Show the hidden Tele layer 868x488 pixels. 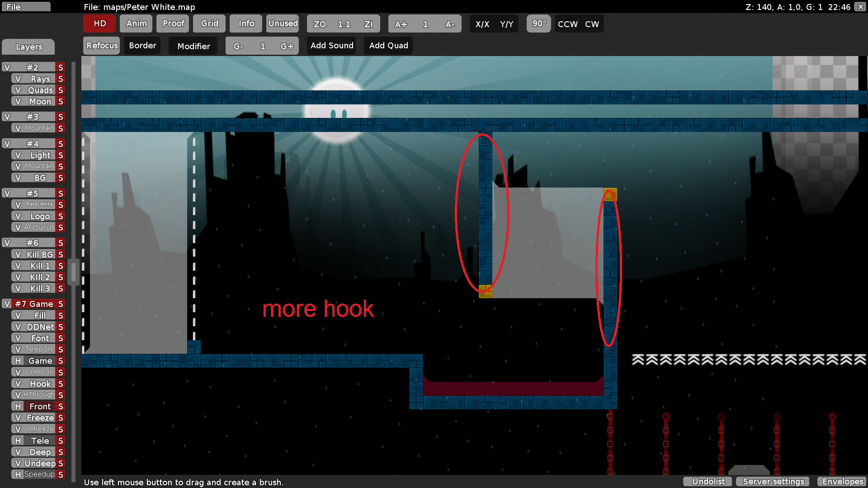point(18,441)
